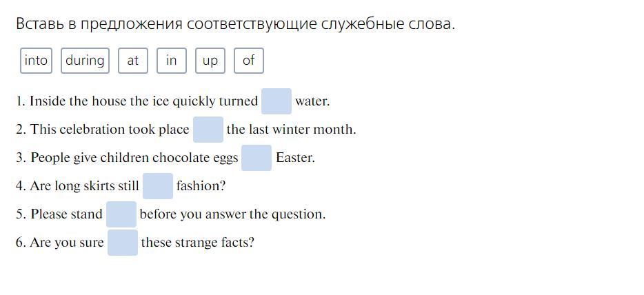Image resolution: width=644 pixels, height=295 pixels.
Task: Click "before you answer the question." text
Action: click(x=232, y=214)
